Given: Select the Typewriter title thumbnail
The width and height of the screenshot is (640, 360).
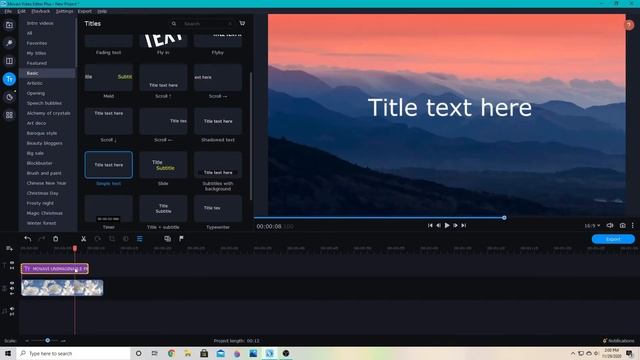Looking at the screenshot, I should click(218, 209).
